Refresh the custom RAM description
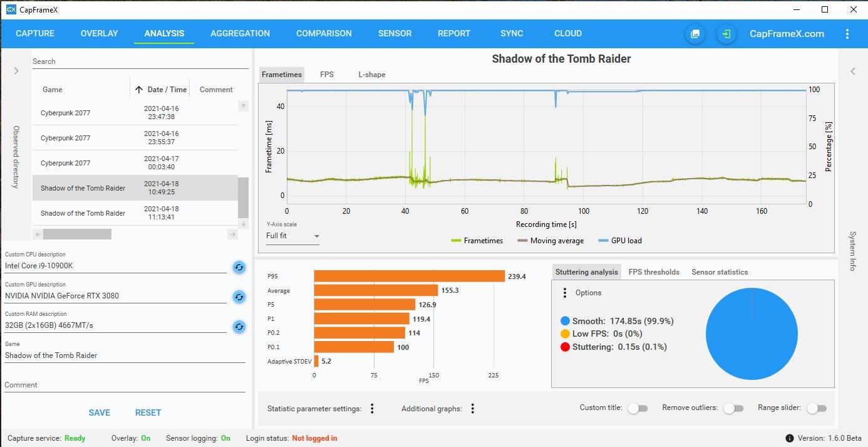Viewport: 868px width, 447px height. pos(239,327)
